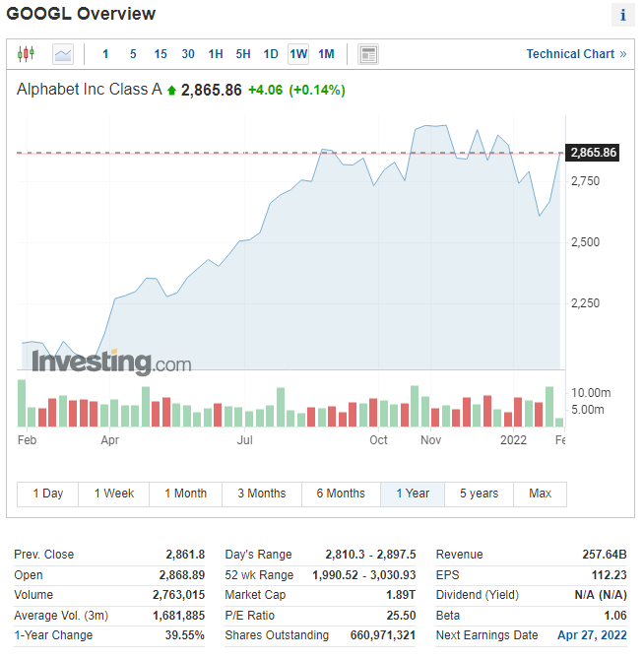Click the Day's Range value
Image resolution: width=644 pixels, height=659 pixels.
pyautogui.click(x=370, y=555)
